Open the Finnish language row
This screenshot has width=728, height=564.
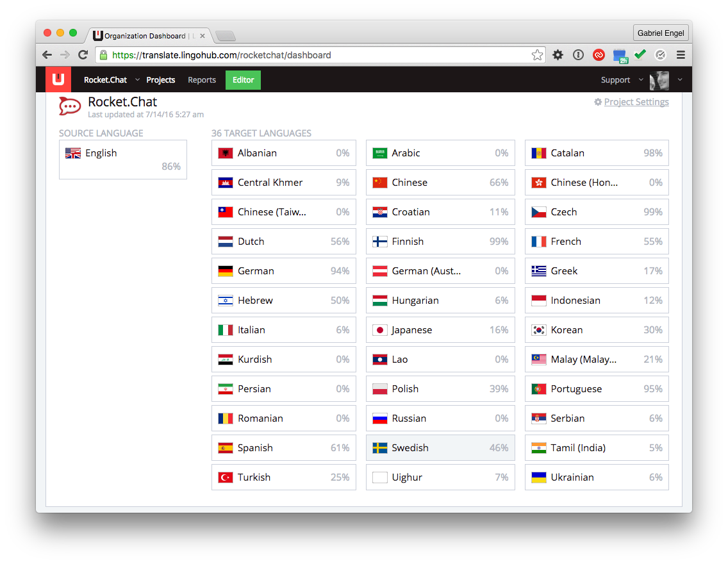tap(440, 242)
